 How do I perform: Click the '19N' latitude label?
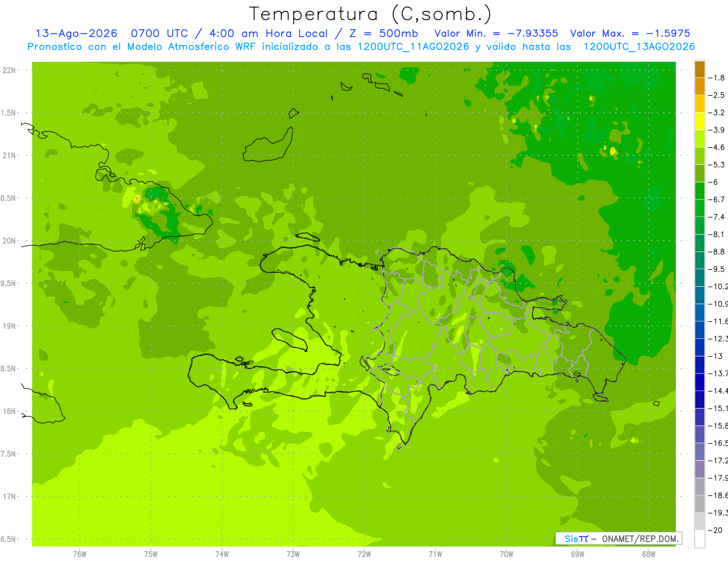9,326
